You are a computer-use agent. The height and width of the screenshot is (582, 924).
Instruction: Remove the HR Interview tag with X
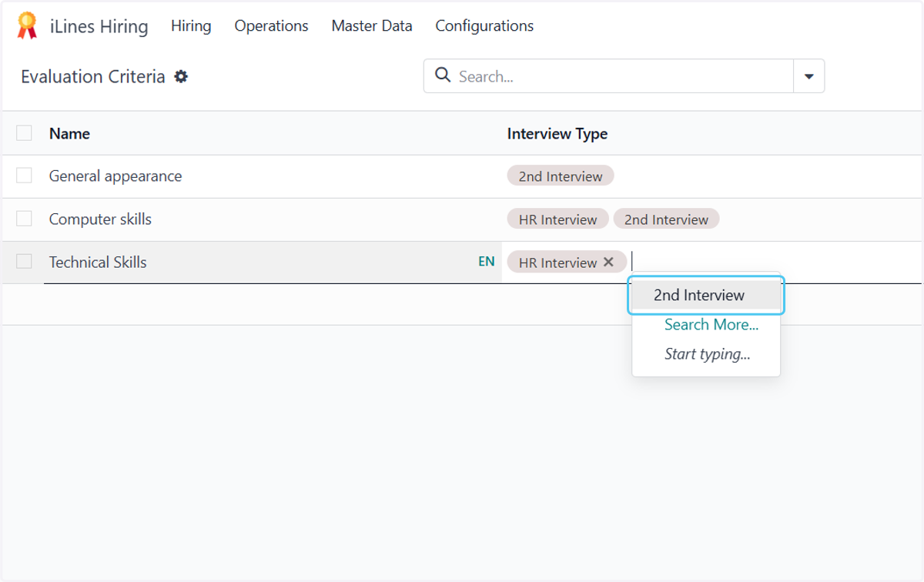pyautogui.click(x=608, y=263)
